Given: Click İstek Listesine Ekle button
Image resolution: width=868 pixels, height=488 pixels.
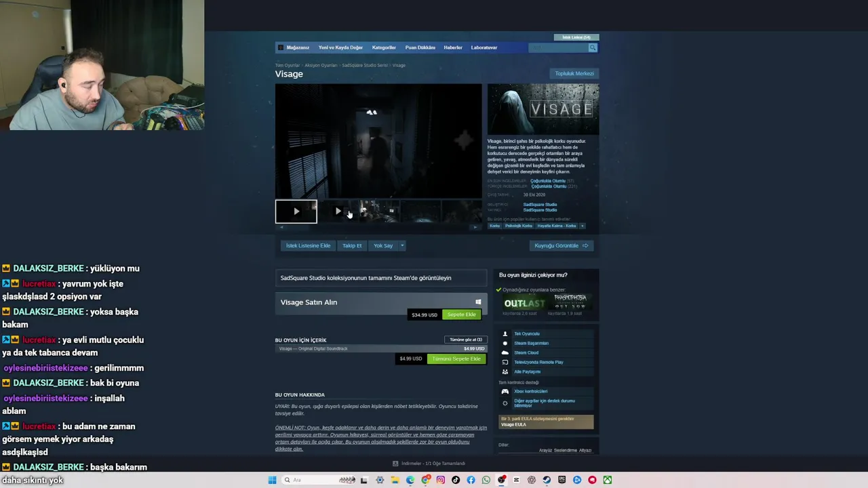Looking at the screenshot, I should coord(308,245).
